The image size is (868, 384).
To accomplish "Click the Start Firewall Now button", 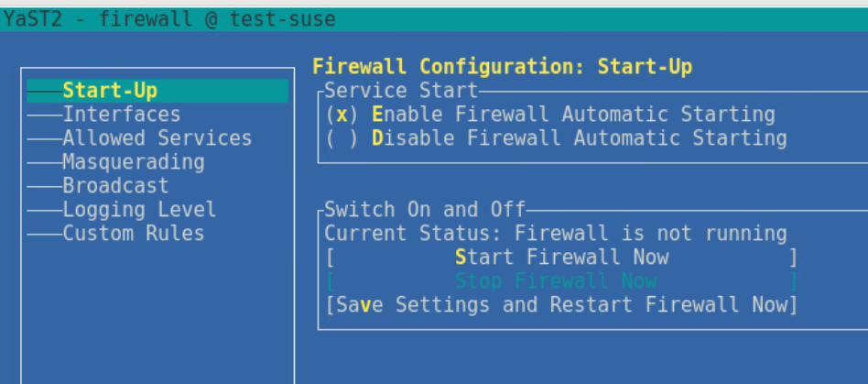I will [561, 258].
